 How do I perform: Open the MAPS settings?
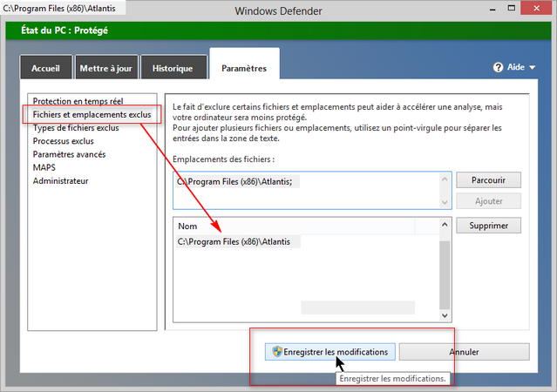pyautogui.click(x=44, y=167)
